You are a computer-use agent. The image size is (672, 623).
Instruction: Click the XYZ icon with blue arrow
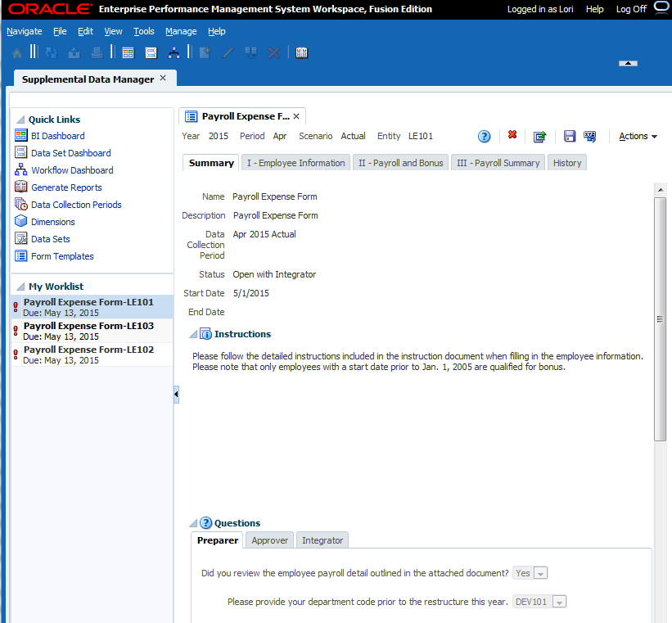pos(589,137)
